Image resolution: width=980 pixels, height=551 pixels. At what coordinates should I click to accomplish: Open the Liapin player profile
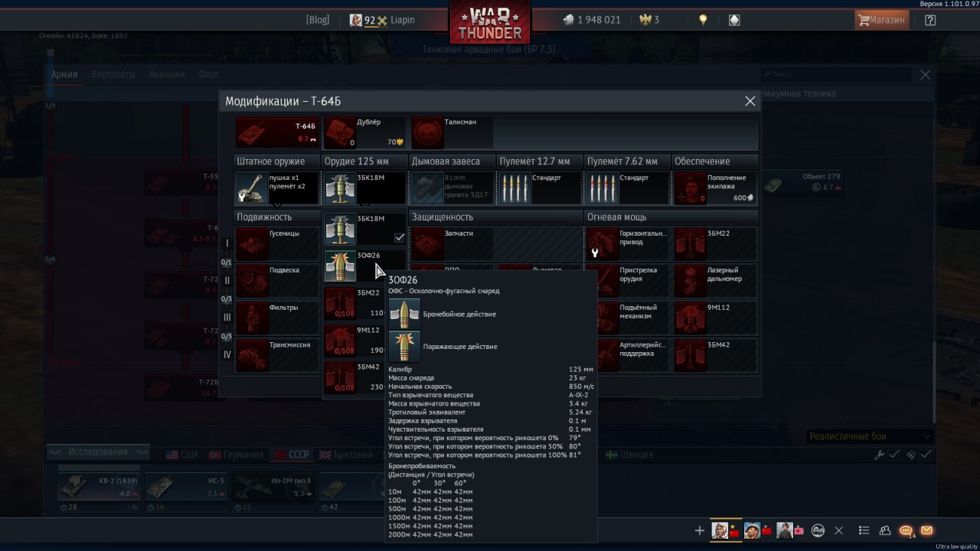click(382, 20)
